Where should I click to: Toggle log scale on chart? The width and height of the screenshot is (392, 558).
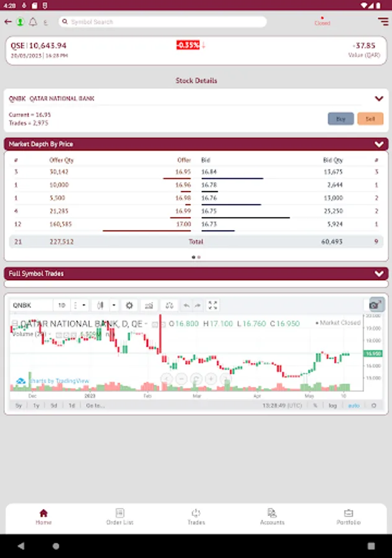tap(333, 405)
